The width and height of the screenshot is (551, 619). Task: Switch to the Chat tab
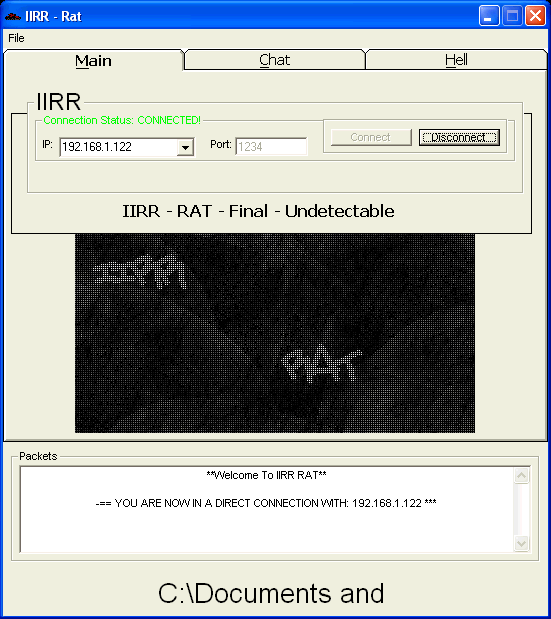click(x=274, y=60)
